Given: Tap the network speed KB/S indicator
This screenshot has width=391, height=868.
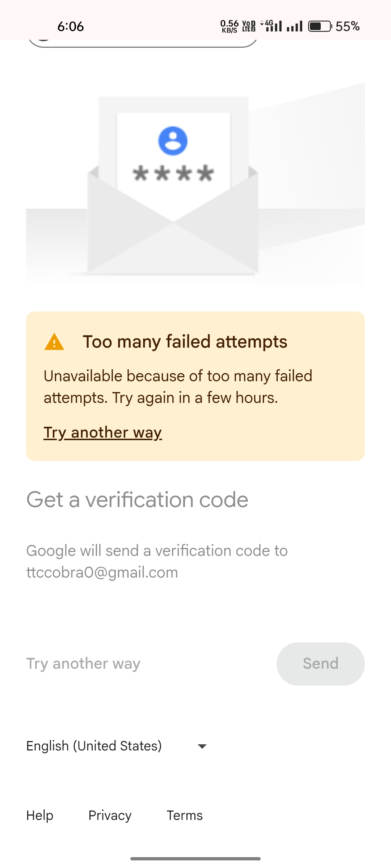Looking at the screenshot, I should 229,26.
